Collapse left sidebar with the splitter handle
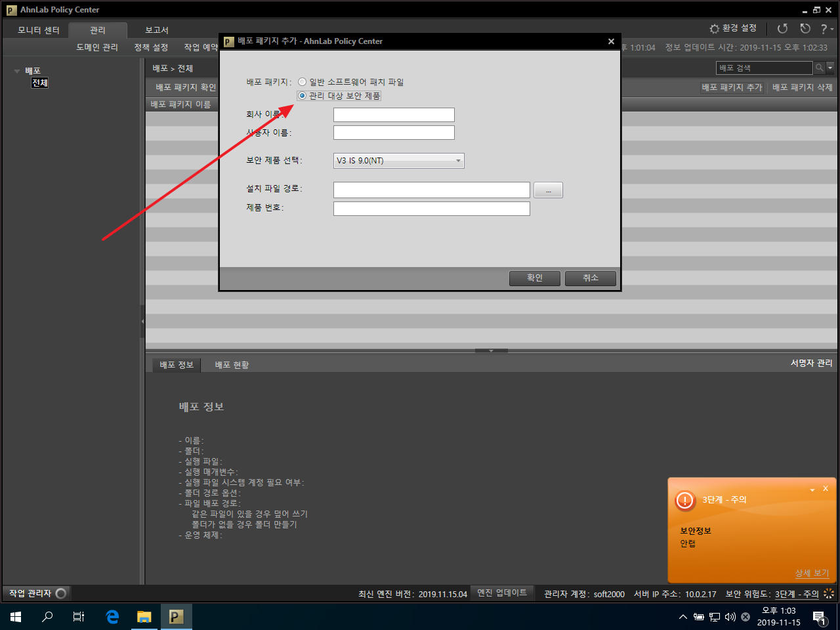Image resolution: width=840 pixels, height=630 pixels. [x=142, y=321]
